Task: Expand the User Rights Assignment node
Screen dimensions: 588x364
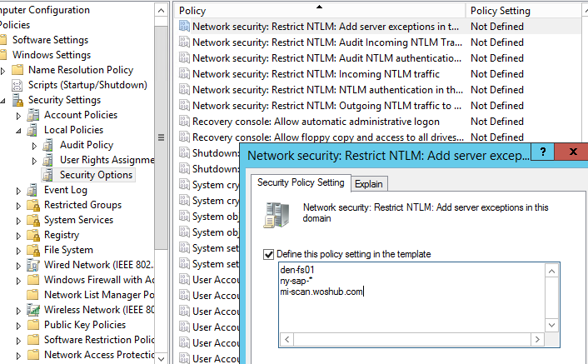Action: [x=34, y=161]
